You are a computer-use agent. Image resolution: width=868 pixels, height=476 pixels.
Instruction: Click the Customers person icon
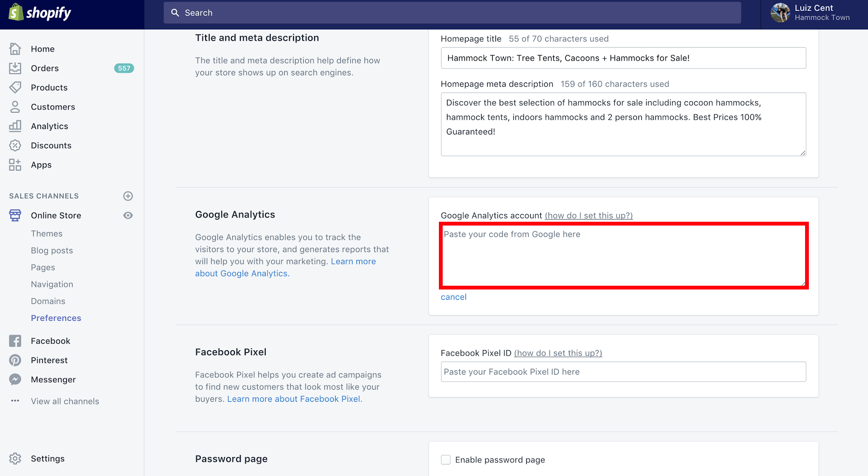pyautogui.click(x=15, y=107)
